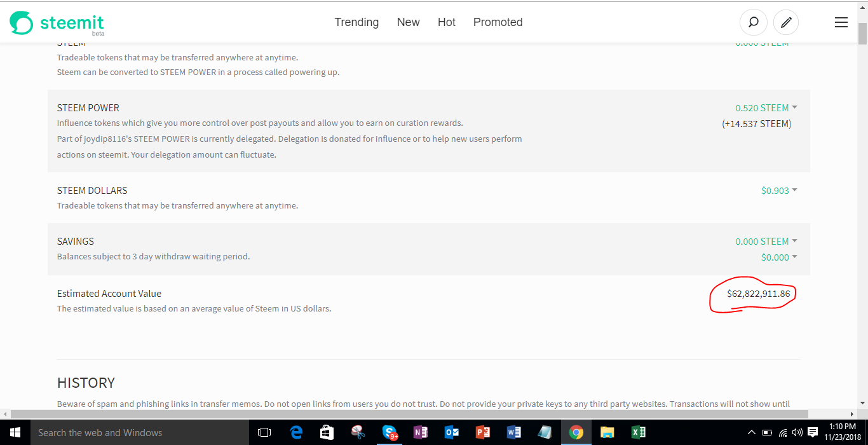Image resolution: width=868 pixels, height=445 pixels.
Task: Click the $62,822,911.86 account value
Action: coord(759,294)
